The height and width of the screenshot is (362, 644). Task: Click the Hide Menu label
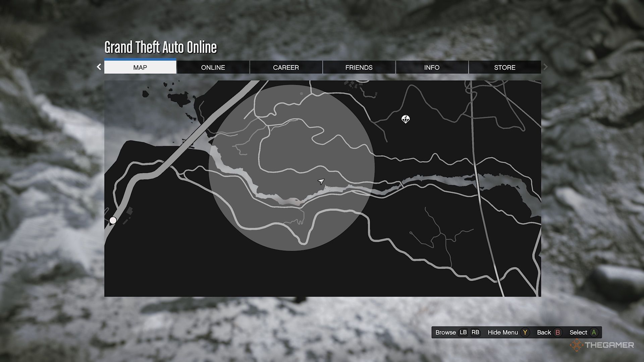[x=502, y=333]
